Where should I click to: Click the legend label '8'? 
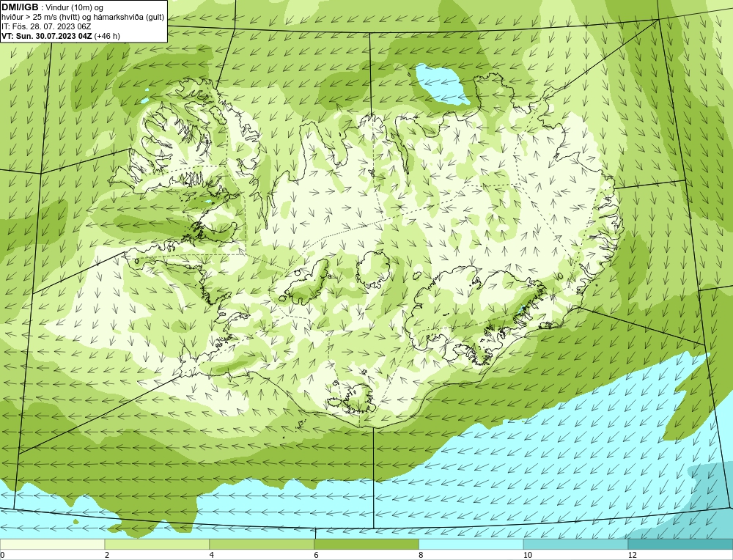coord(421,555)
